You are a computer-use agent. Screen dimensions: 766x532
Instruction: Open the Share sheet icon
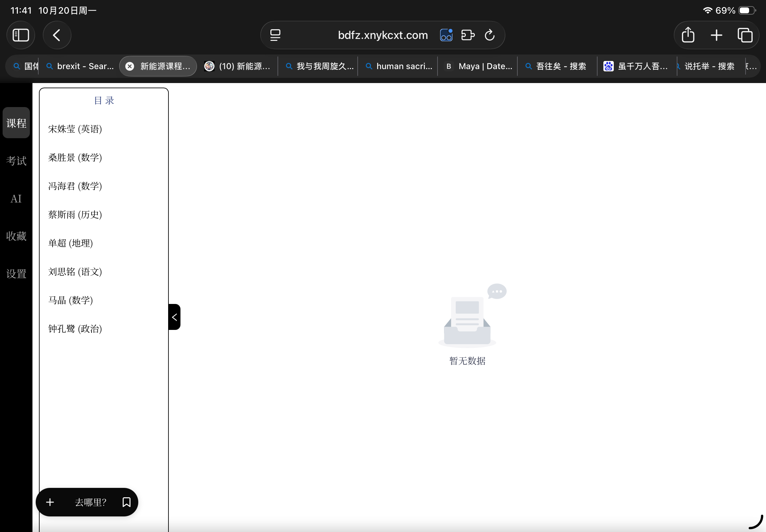coord(688,35)
